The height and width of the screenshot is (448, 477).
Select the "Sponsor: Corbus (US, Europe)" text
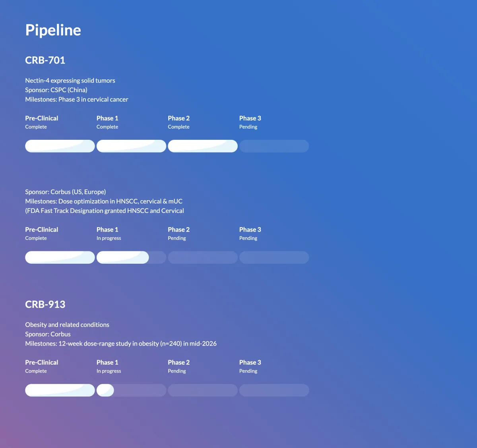pos(66,192)
